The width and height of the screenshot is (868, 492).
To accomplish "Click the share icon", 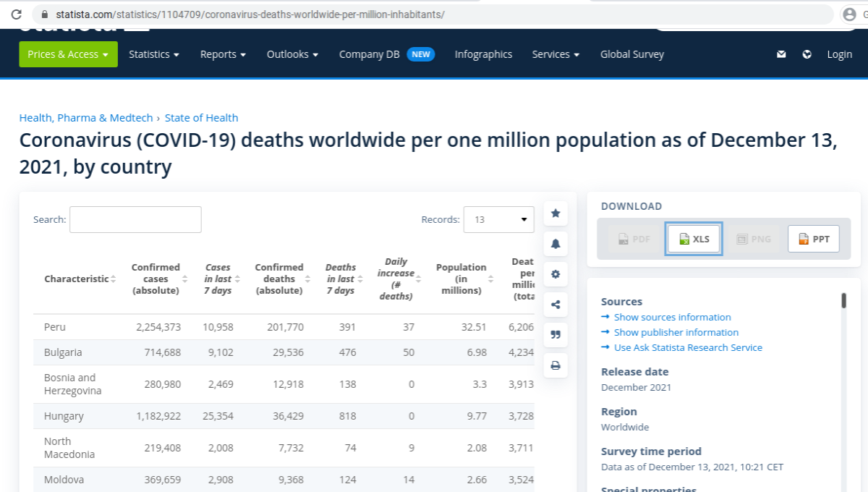I will [556, 305].
